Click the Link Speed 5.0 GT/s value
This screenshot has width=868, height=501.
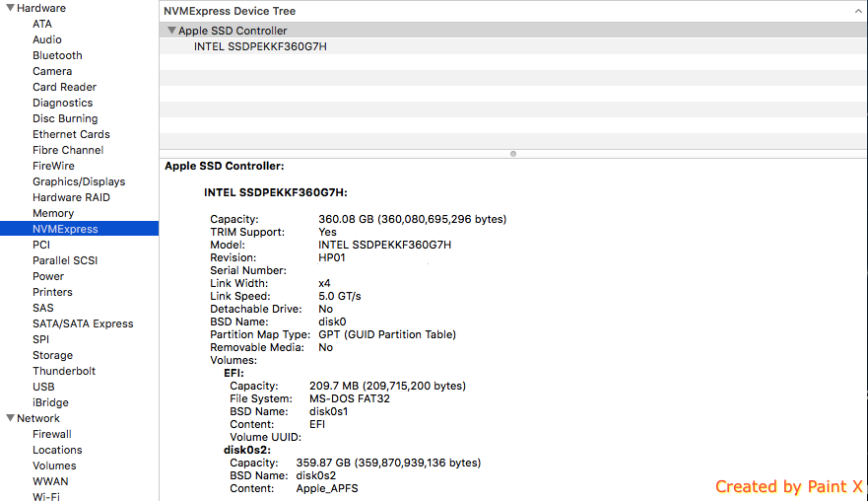pos(339,297)
